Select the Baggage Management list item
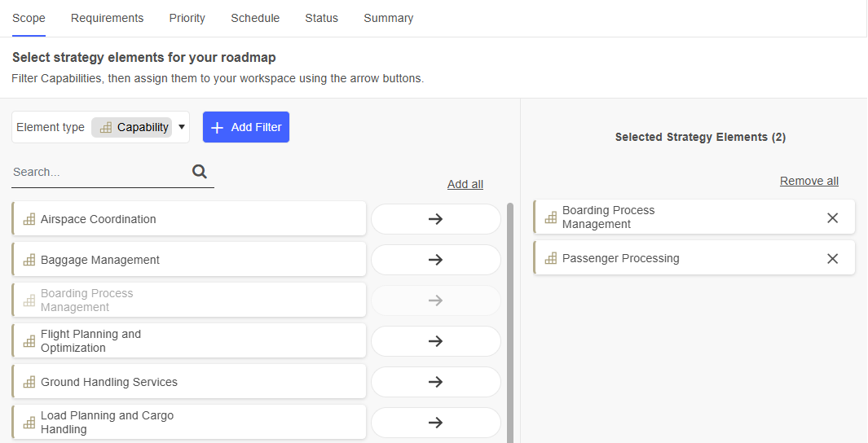The image size is (868, 443). tap(189, 260)
